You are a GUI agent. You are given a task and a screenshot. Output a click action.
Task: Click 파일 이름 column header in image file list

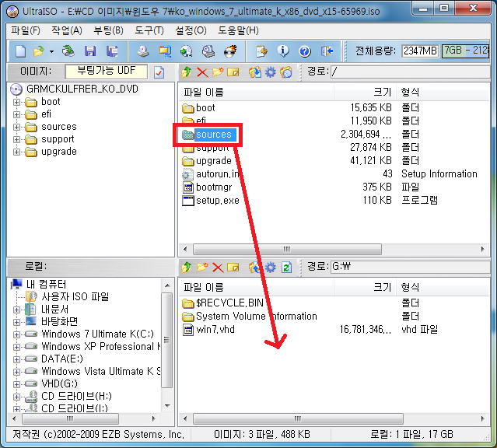[x=256, y=92]
